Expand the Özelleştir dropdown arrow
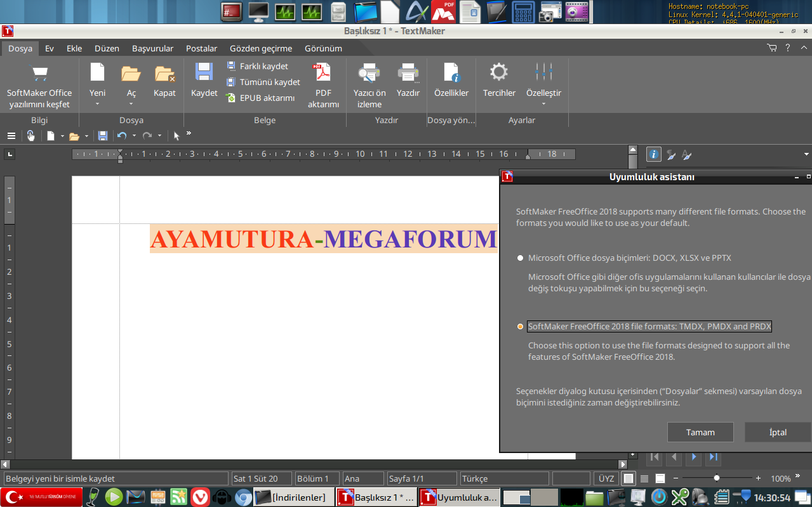 [543, 104]
